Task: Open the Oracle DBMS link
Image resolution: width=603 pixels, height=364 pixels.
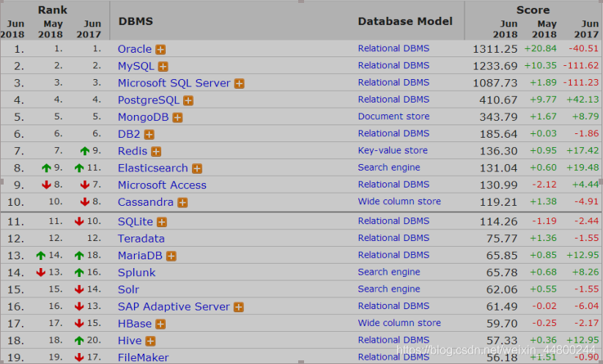Action: coord(135,49)
